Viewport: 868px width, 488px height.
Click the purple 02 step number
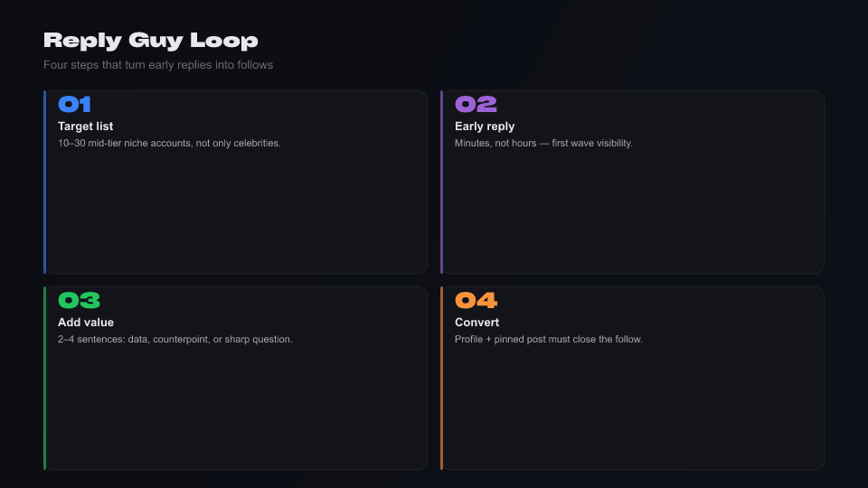coord(476,104)
